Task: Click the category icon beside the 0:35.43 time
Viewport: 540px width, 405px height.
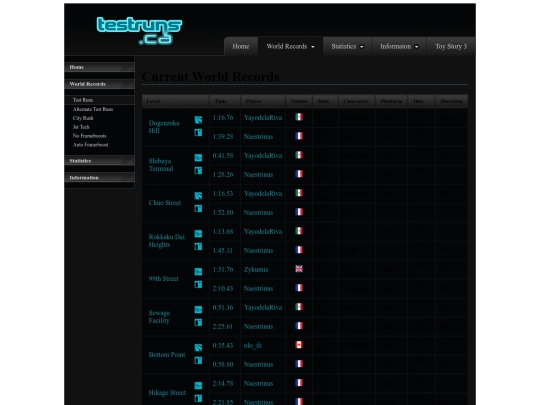Action: tap(198, 347)
